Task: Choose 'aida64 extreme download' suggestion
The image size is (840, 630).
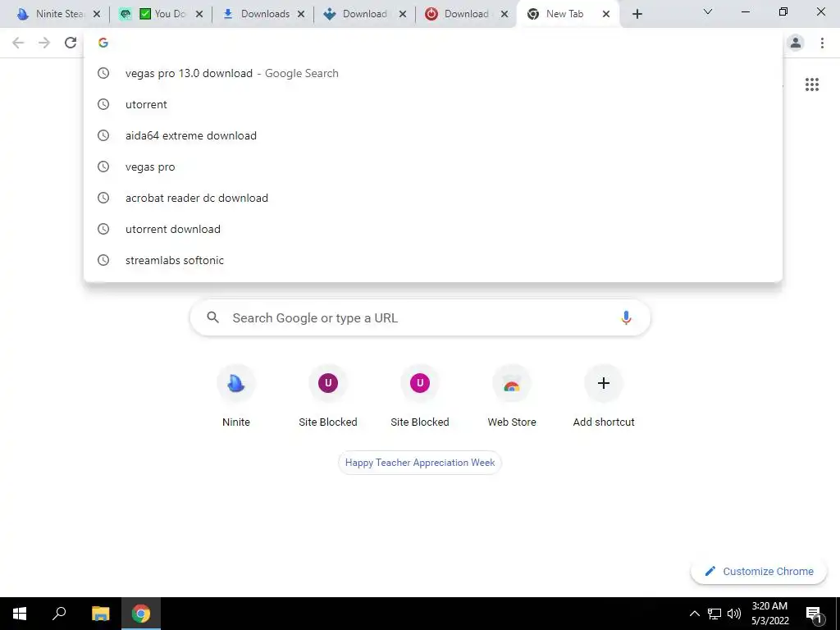Action: pyautogui.click(x=433, y=135)
